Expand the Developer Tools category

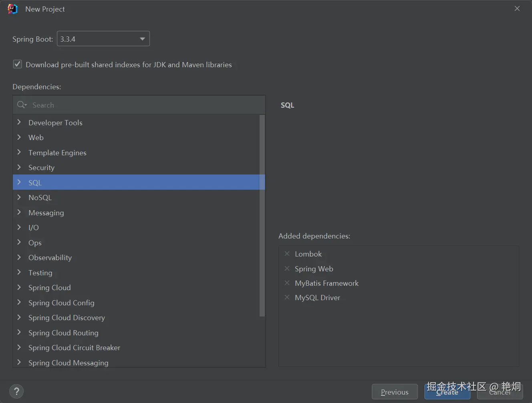click(x=19, y=122)
